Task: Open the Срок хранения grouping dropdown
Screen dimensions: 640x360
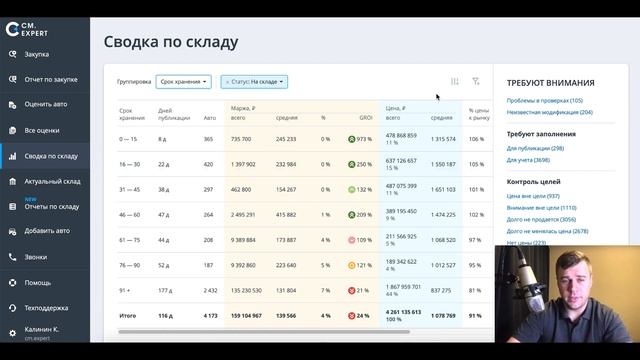Action: [183, 82]
